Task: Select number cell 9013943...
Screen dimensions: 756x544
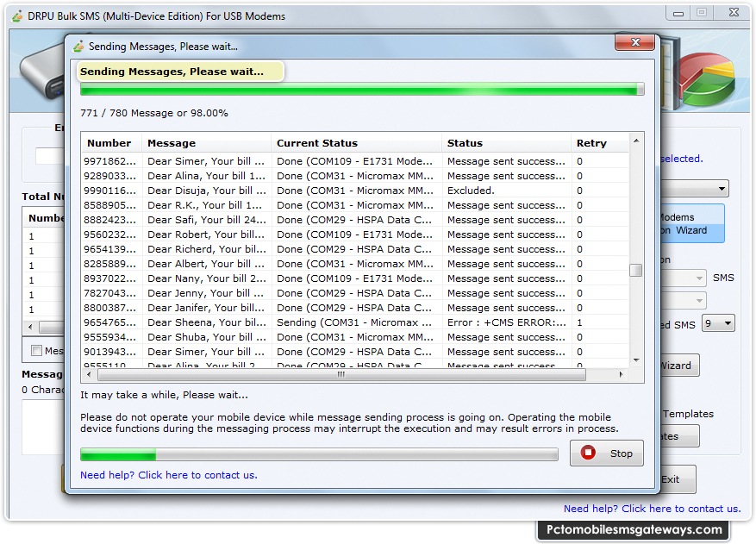Action: (x=110, y=352)
